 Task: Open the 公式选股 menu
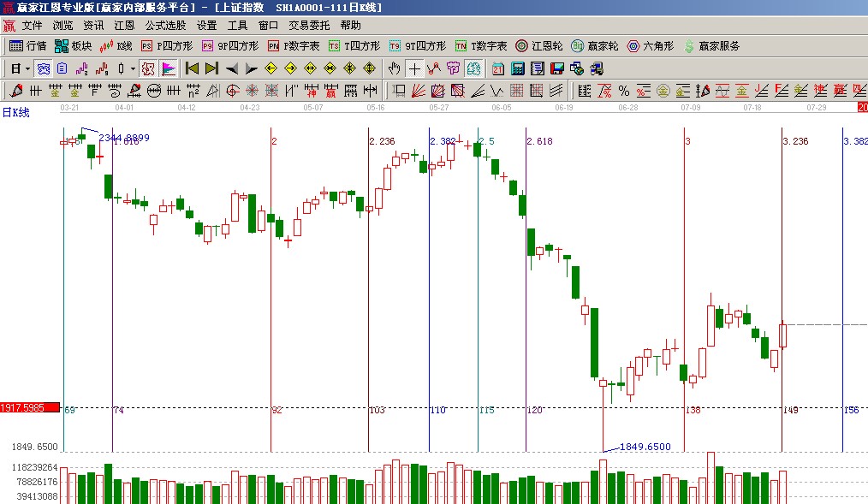(x=165, y=26)
